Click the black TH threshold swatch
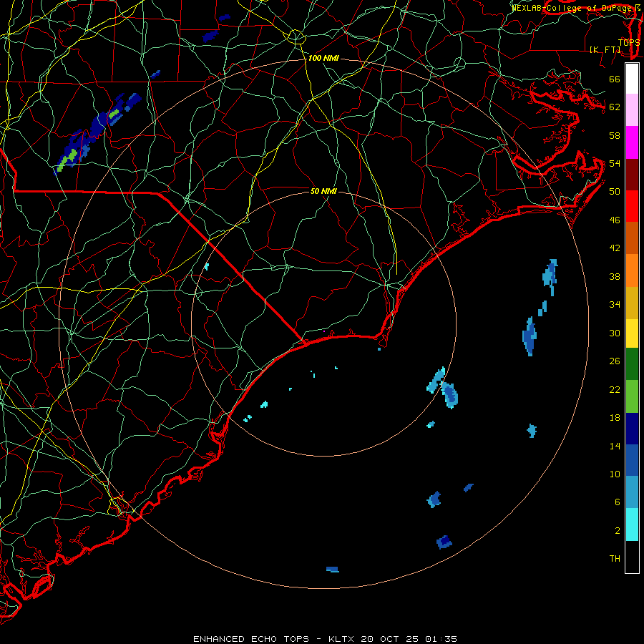 tap(632, 557)
